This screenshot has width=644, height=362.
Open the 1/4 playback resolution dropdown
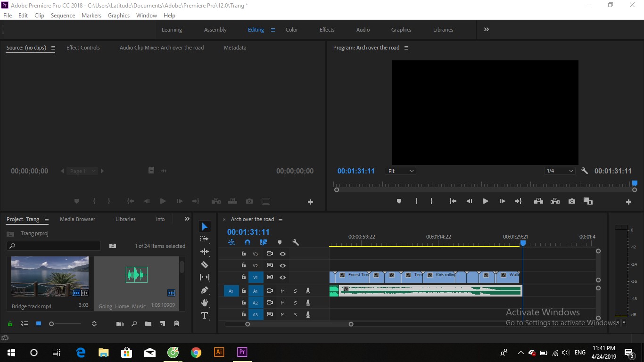coord(560,171)
